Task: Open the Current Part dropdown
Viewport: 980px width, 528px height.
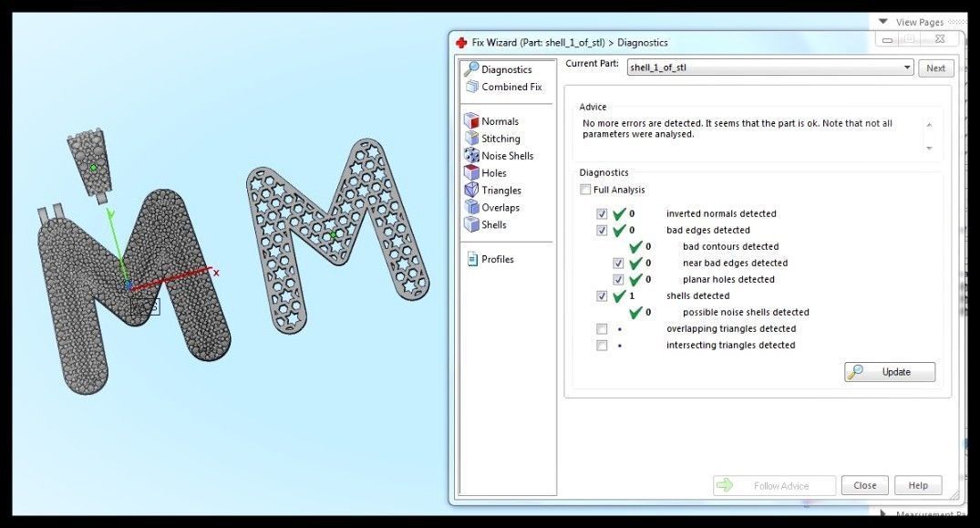Action: (x=770, y=67)
